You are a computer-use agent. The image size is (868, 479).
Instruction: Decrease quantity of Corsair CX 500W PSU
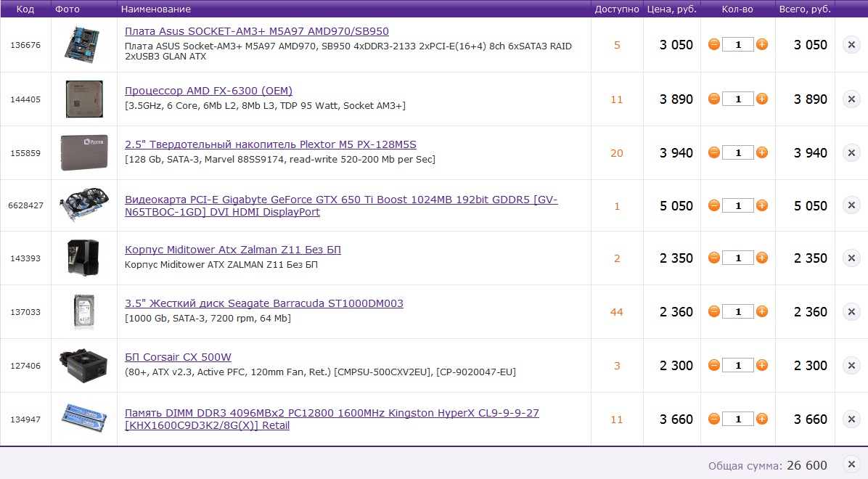(713, 366)
